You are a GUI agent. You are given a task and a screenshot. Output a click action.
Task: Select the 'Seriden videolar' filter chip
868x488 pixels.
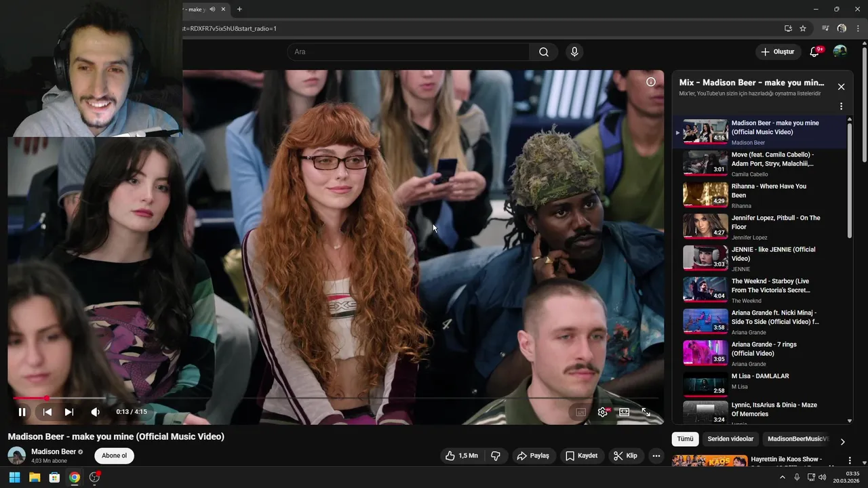pos(730,439)
